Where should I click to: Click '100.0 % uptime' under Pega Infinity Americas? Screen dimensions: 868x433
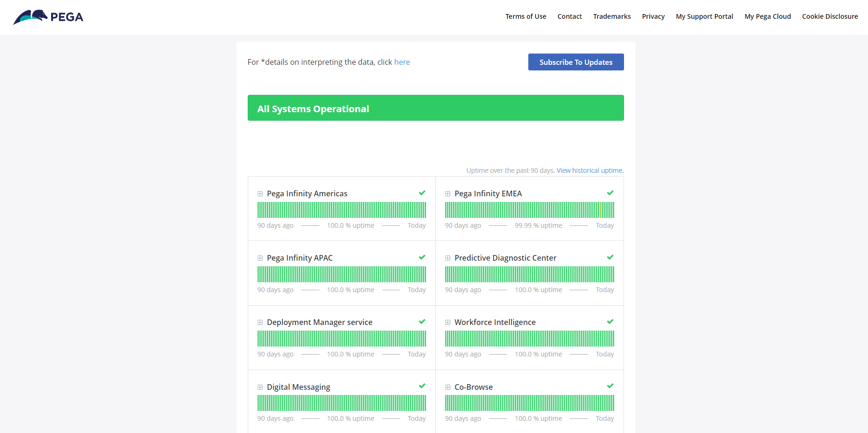350,225
